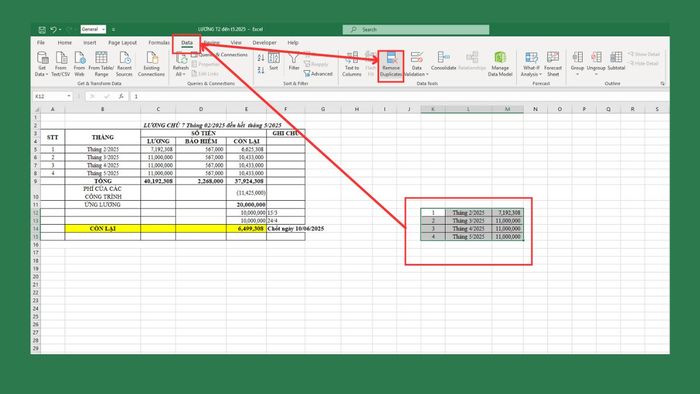Click the Search box
700x394 pixels.
click(x=416, y=29)
